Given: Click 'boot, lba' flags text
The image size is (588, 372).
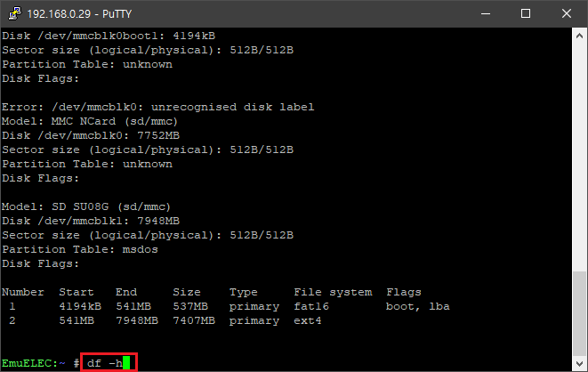Looking at the screenshot, I should click(418, 307).
